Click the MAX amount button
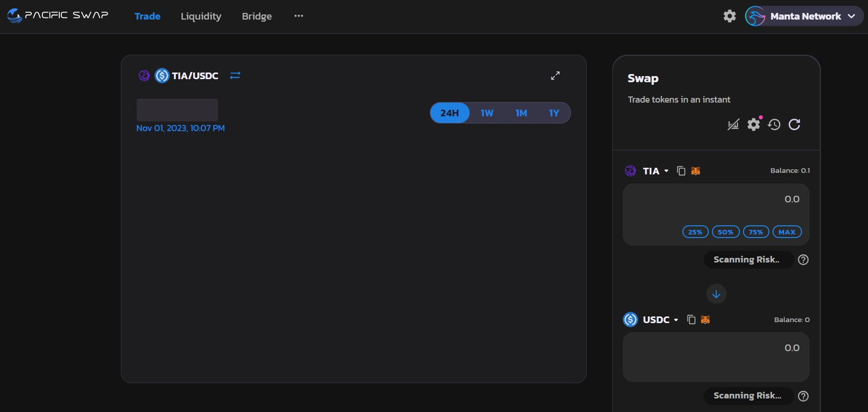Image resolution: width=868 pixels, height=412 pixels. 787,232
